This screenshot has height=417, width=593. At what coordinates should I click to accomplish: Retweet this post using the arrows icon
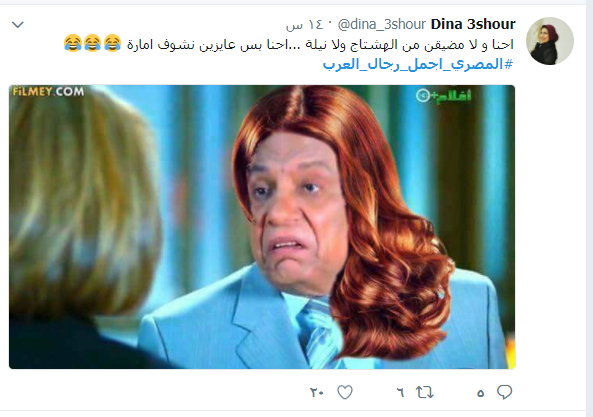click(x=425, y=392)
